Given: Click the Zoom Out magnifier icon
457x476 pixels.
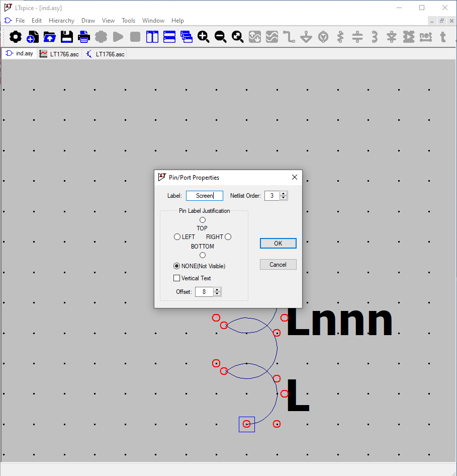Looking at the screenshot, I should 220,37.
